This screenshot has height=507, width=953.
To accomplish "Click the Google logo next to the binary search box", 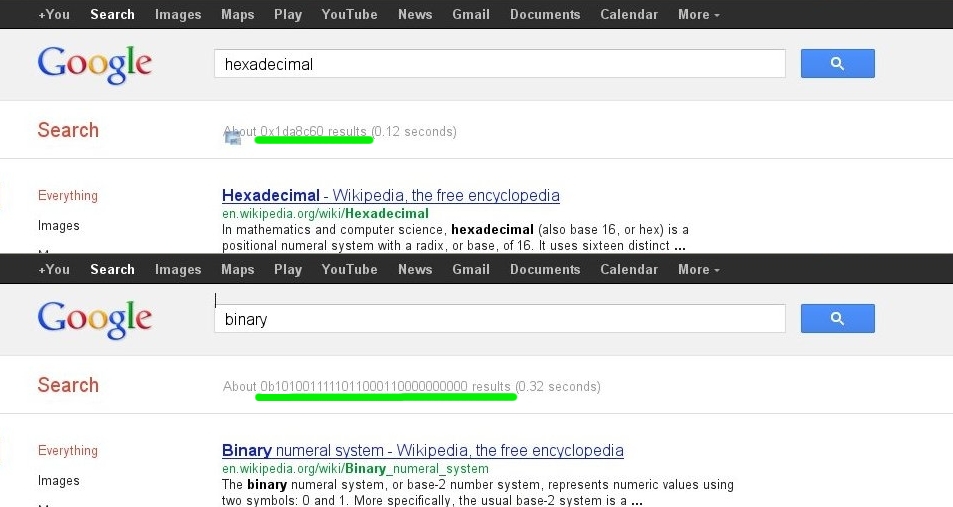I will click(95, 320).
